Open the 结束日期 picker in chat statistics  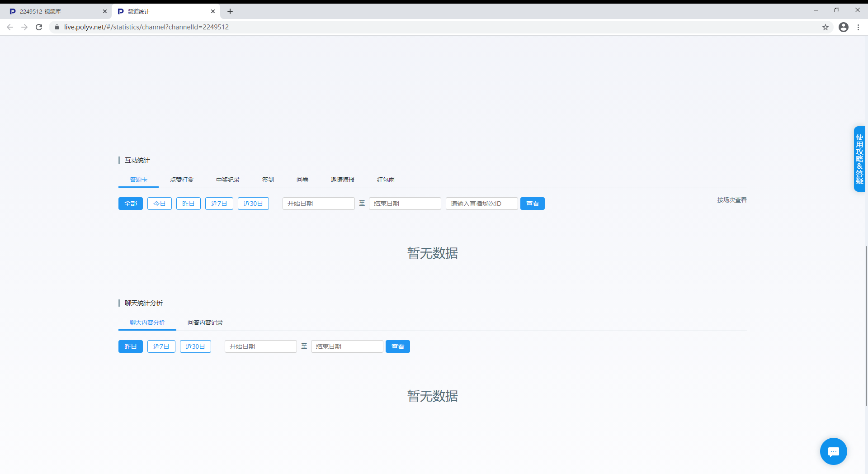click(x=347, y=346)
